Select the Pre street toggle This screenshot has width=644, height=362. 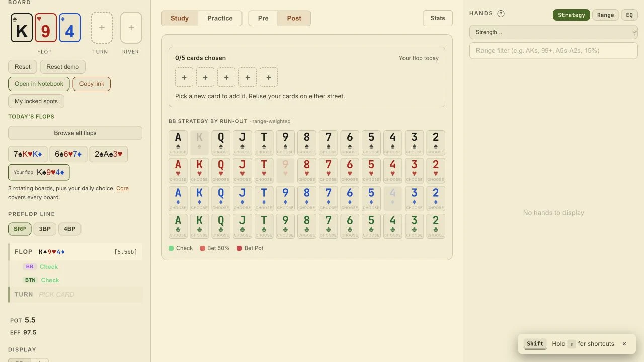[x=263, y=18]
